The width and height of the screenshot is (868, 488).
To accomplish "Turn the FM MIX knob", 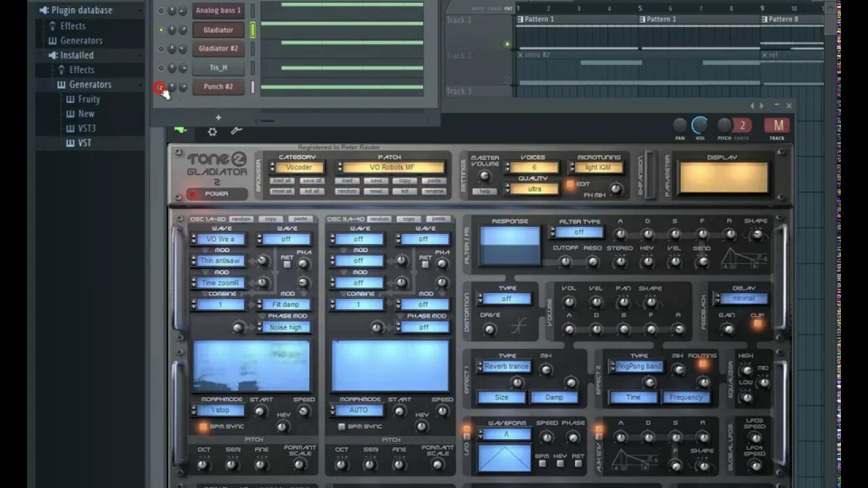I will click(616, 190).
